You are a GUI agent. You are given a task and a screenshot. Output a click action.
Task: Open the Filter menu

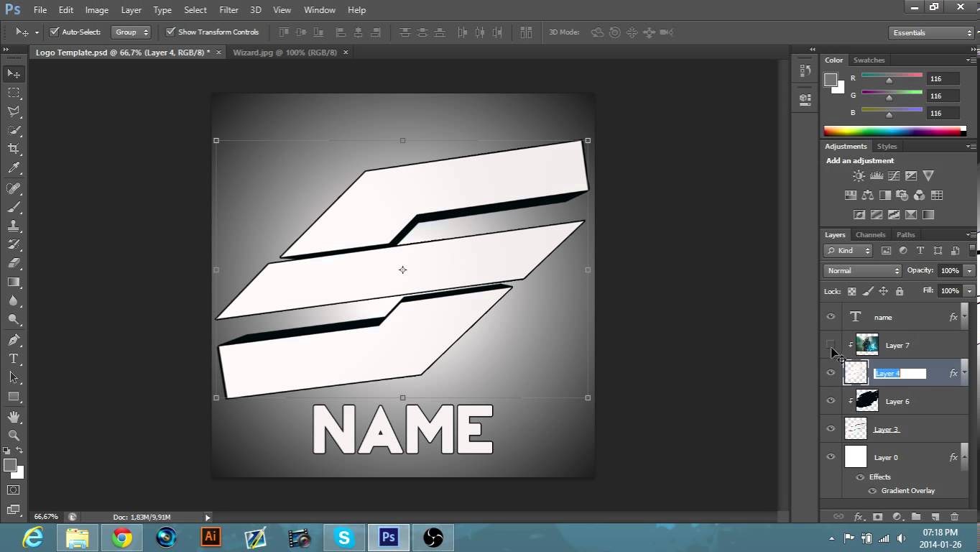coord(228,10)
